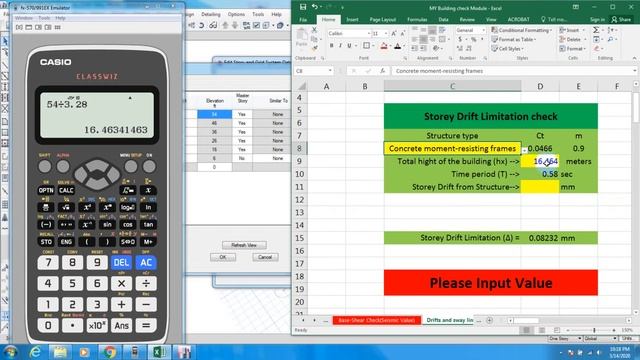Click the Font Color red A swatch
Screen dimensions: 640x360
click(x=398, y=46)
